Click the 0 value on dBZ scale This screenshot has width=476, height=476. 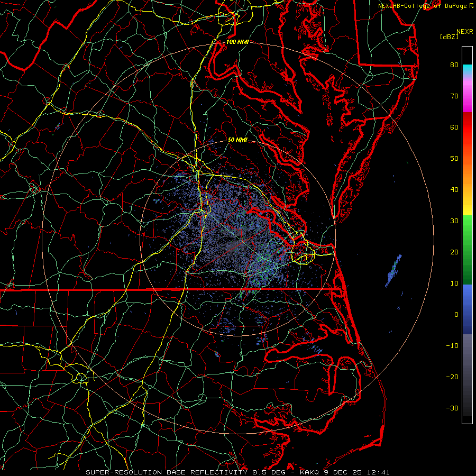(x=456, y=315)
